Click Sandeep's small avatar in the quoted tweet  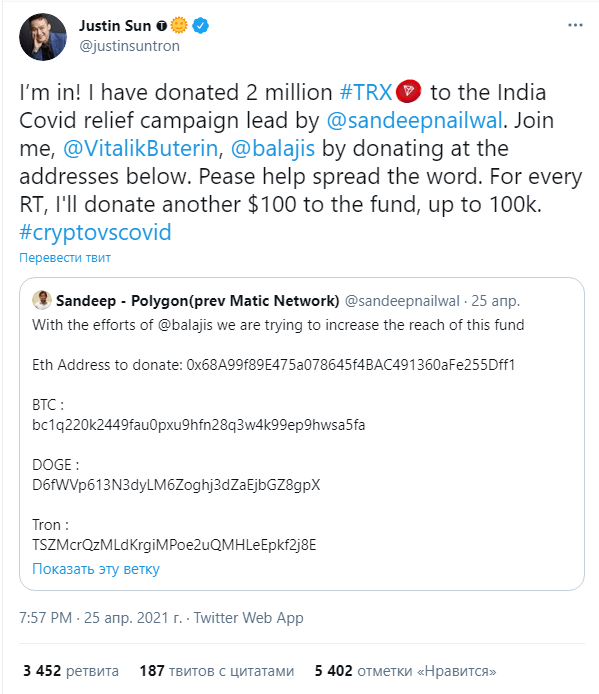[42, 300]
